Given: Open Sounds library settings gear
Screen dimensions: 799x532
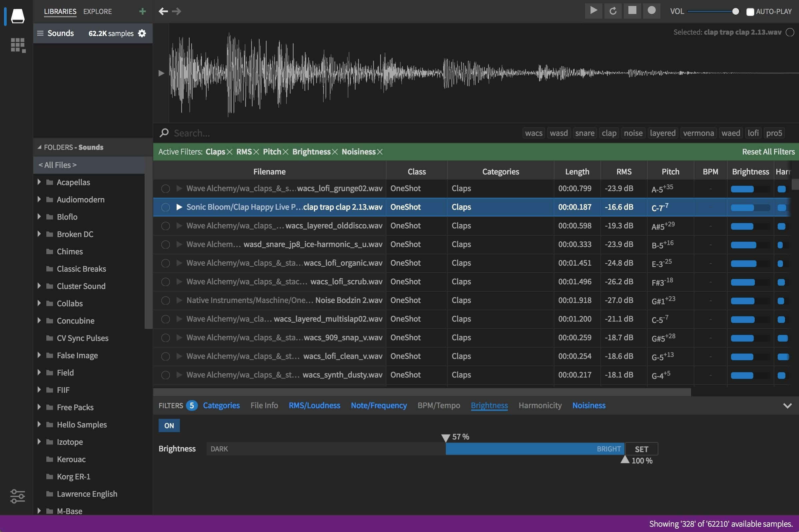Looking at the screenshot, I should pos(142,33).
